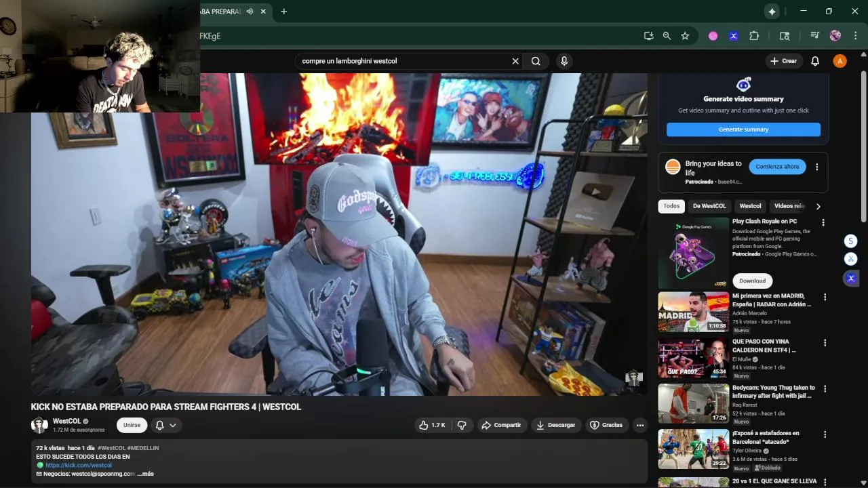The image size is (868, 488).
Task: Open the Extensions puzzle piece menu
Action: 754,36
